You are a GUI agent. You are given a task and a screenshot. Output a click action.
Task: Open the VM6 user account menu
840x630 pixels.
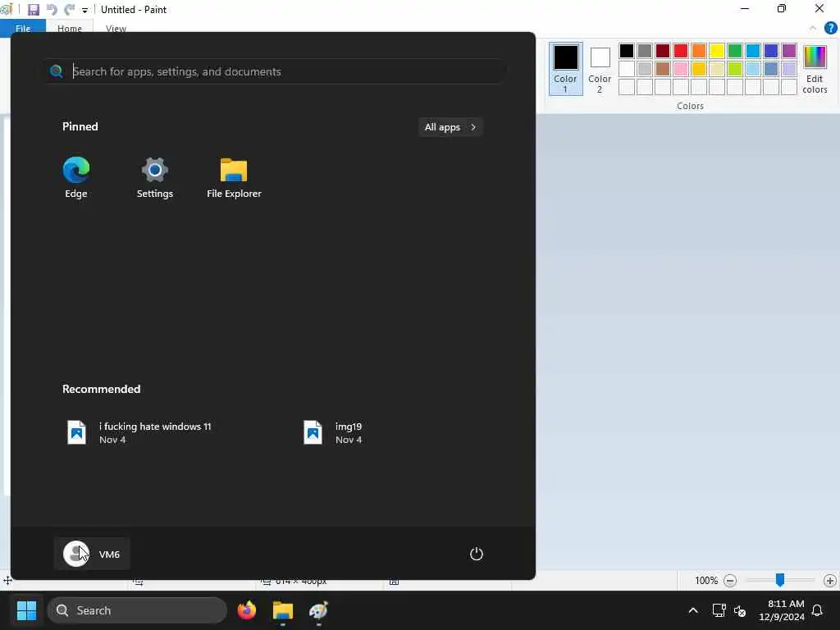[x=92, y=554]
